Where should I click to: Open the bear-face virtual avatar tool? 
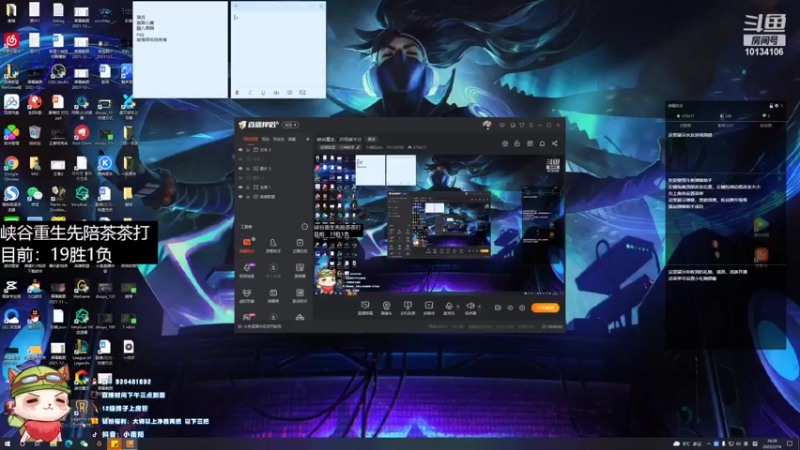coord(247,295)
